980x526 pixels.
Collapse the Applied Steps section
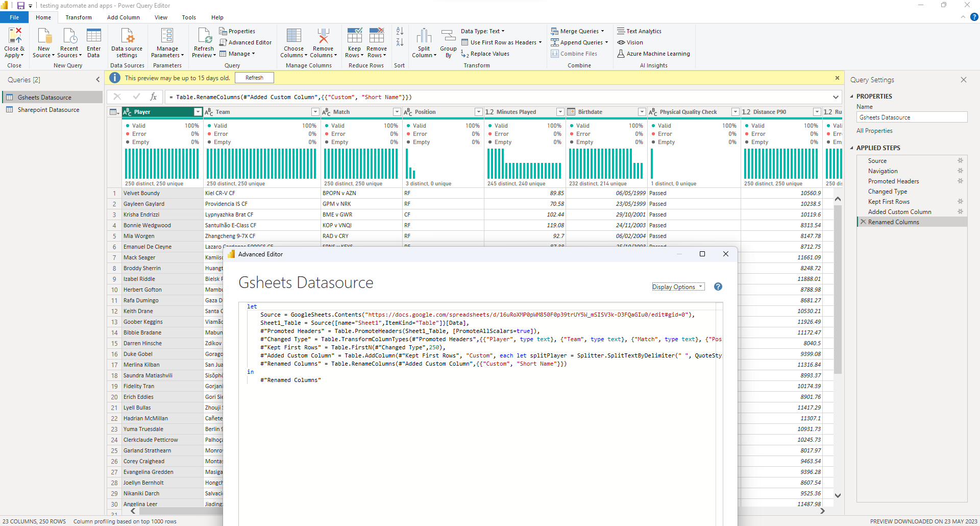click(851, 148)
